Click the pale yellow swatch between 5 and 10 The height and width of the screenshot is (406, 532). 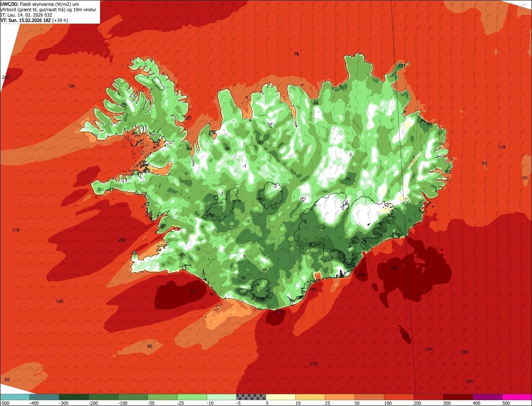point(281,397)
